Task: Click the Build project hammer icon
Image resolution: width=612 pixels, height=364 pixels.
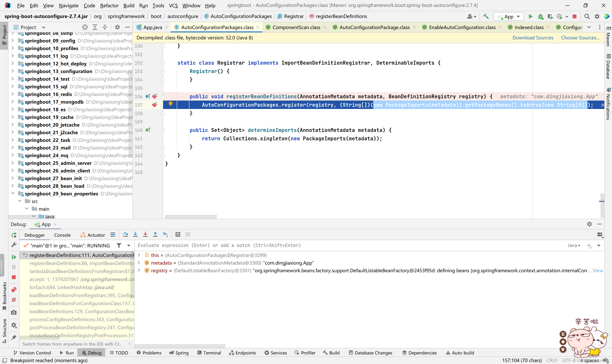Action: [486, 16]
